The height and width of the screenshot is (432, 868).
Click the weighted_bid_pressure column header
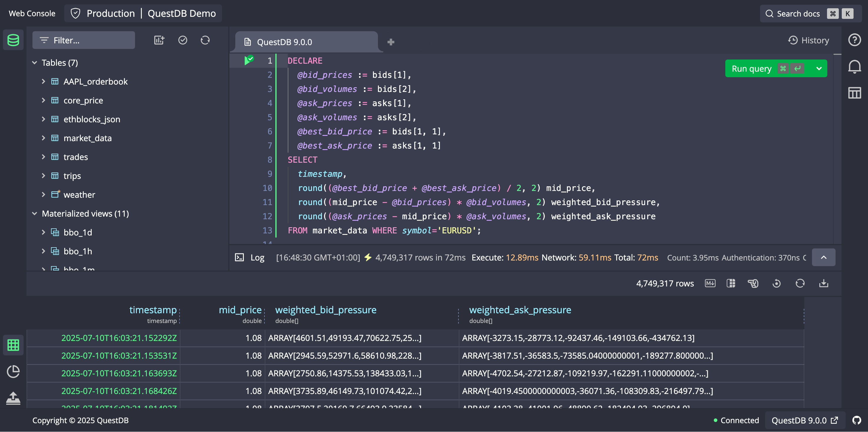tap(326, 310)
